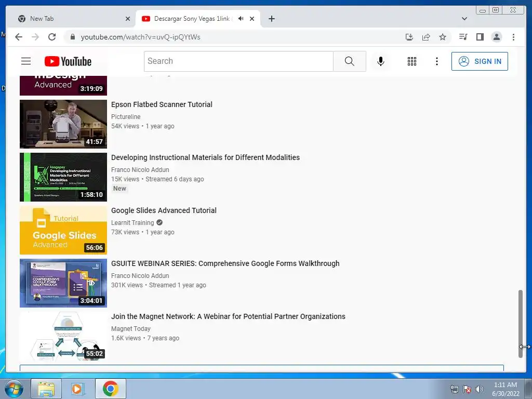Open GSUITE WEBINAR SERIES Google Forms Walkthrough title

coord(225,263)
